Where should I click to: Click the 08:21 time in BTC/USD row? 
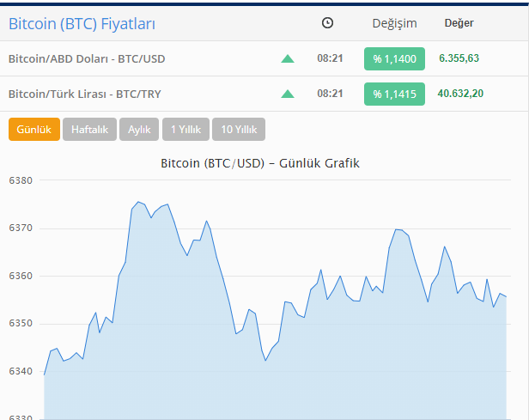(x=330, y=58)
